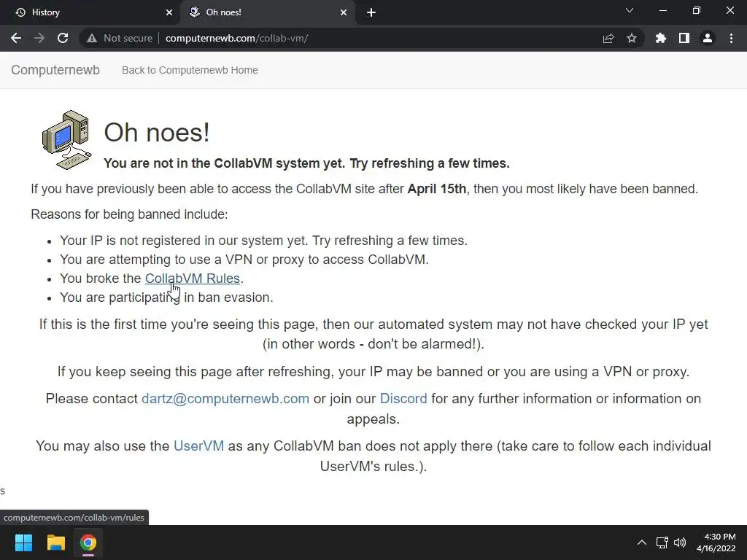This screenshot has width=747, height=560.
Task: Click the dartz@computernewb.com email link
Action: click(225, 399)
